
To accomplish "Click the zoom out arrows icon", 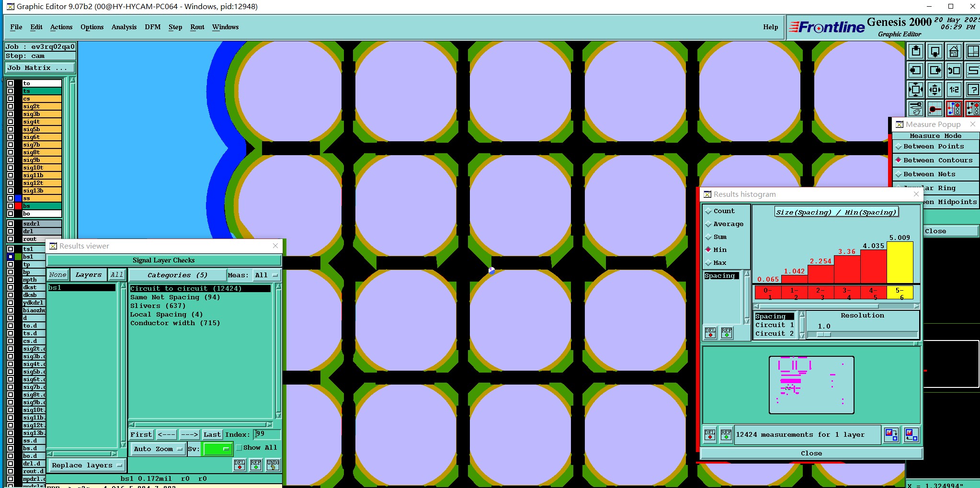I will tap(935, 90).
